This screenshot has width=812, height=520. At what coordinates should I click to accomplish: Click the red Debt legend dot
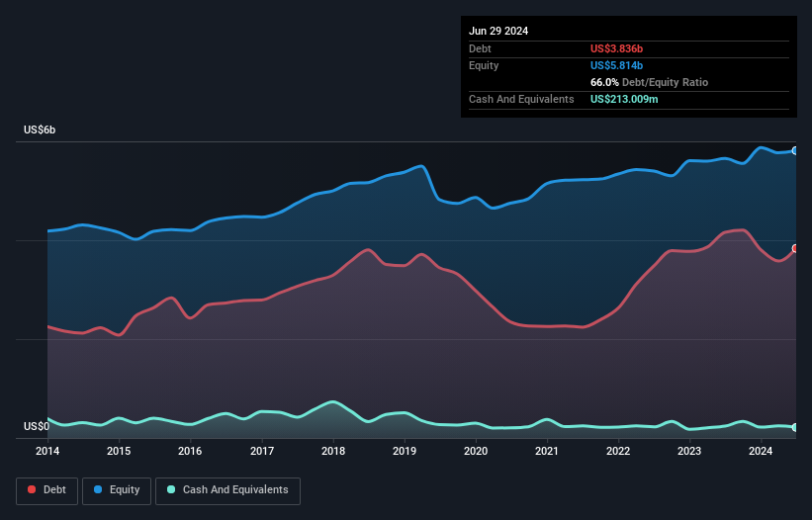point(32,489)
